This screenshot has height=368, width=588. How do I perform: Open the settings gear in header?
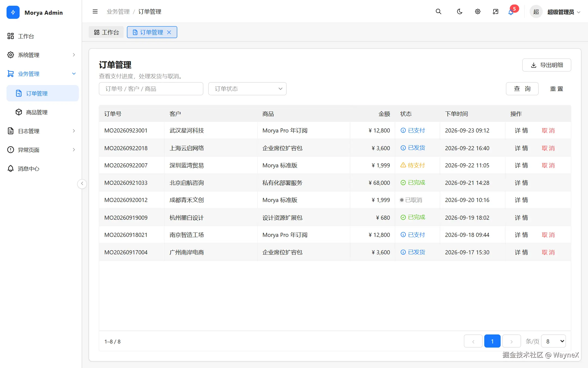478,11
